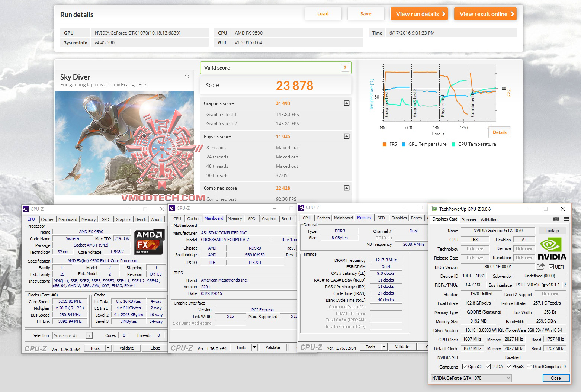Open Tools dropdown arrow in CPU-Z Memory window

tap(384, 347)
